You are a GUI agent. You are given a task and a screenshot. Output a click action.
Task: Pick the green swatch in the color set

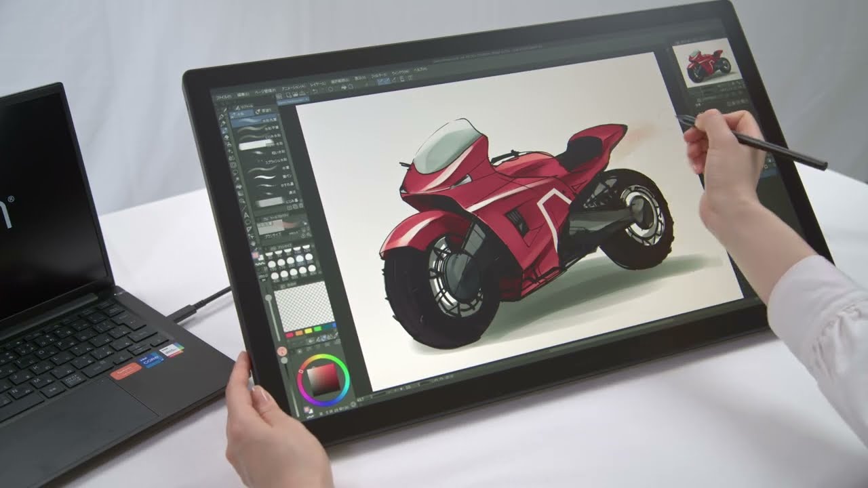click(x=317, y=329)
